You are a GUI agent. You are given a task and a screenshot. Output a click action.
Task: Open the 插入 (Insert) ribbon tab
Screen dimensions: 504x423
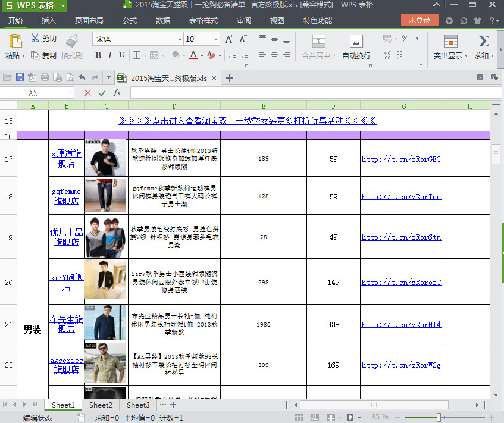(49, 21)
